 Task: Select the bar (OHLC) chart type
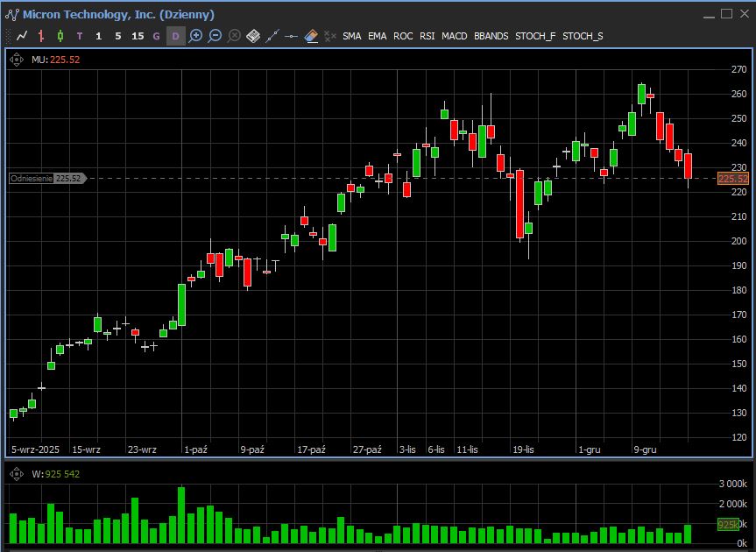(41, 36)
